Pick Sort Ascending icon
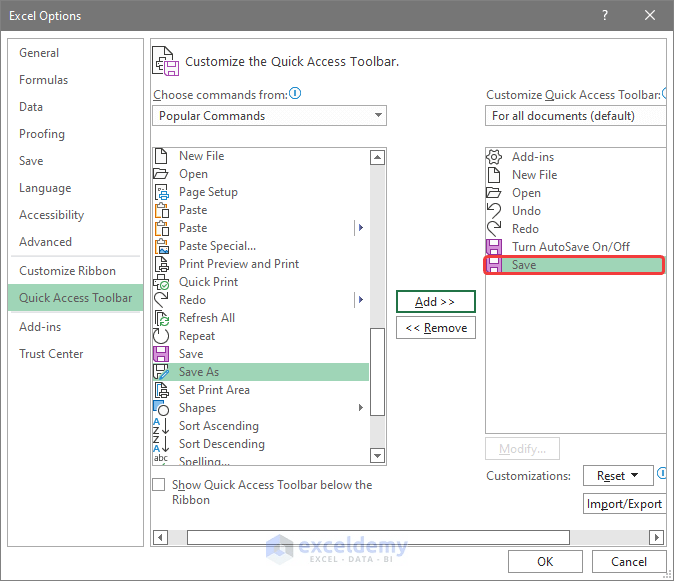This screenshot has width=674, height=581. point(161,426)
